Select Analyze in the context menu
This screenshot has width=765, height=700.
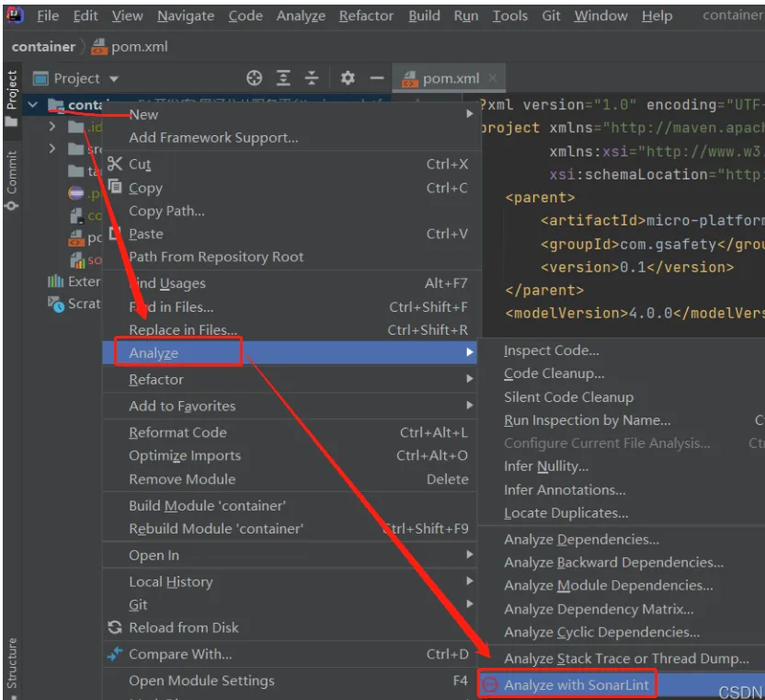(290, 352)
